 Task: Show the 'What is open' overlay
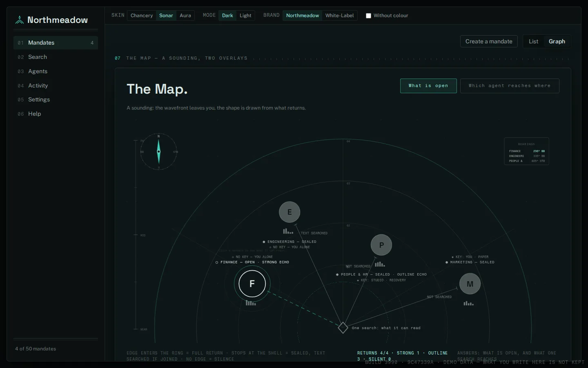428,86
